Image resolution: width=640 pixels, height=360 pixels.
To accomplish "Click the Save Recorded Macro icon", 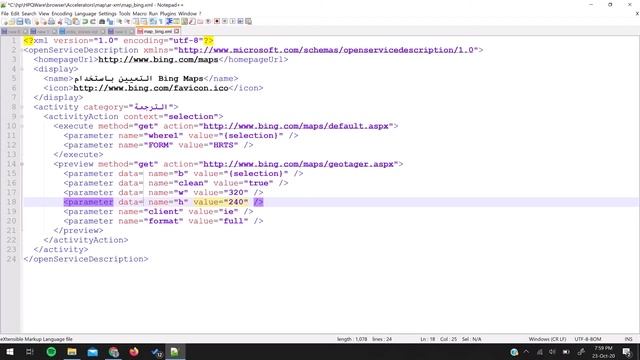I will [248, 21].
